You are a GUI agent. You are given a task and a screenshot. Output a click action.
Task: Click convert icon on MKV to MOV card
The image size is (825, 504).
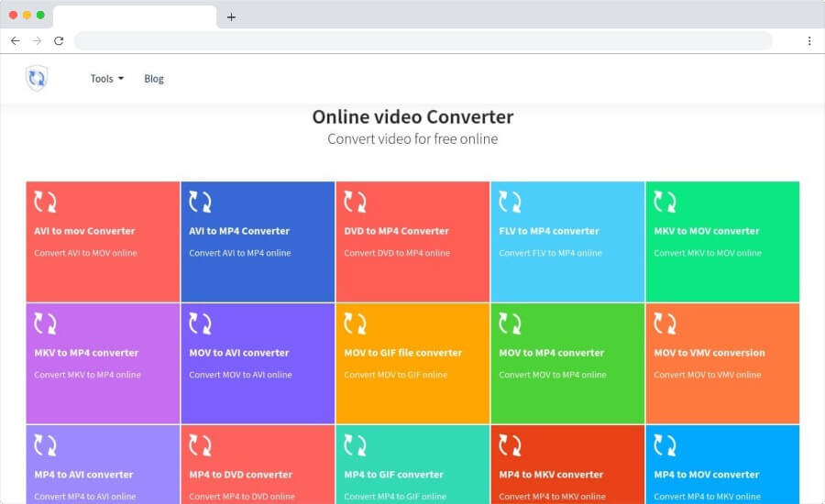click(665, 202)
